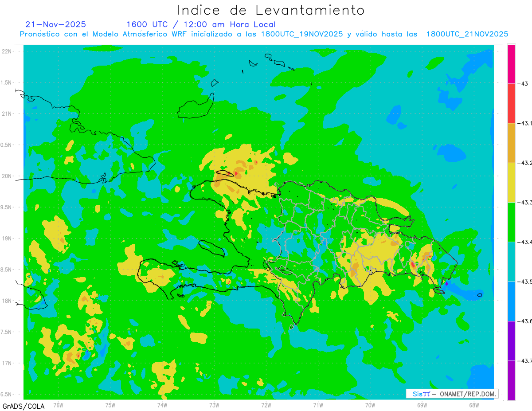Pick the green swatch between -43.3 and -43.4
This screenshot has width=532, height=411.
(x=511, y=222)
